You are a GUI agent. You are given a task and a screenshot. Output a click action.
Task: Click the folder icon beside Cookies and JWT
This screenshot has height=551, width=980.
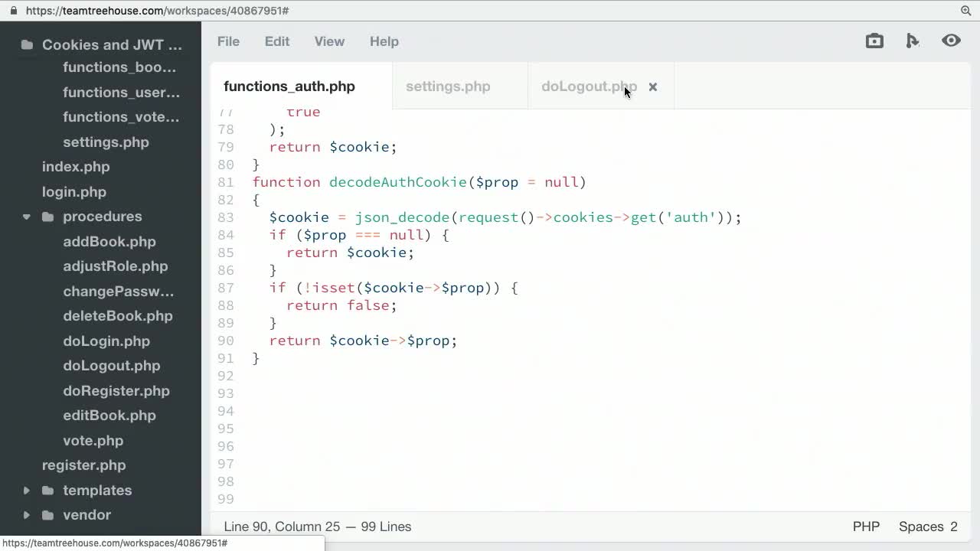point(26,44)
